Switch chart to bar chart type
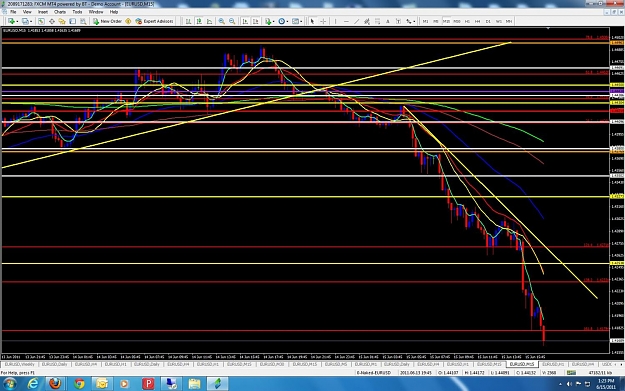Image resolution: width=625 pixels, height=391 pixels. [188, 21]
